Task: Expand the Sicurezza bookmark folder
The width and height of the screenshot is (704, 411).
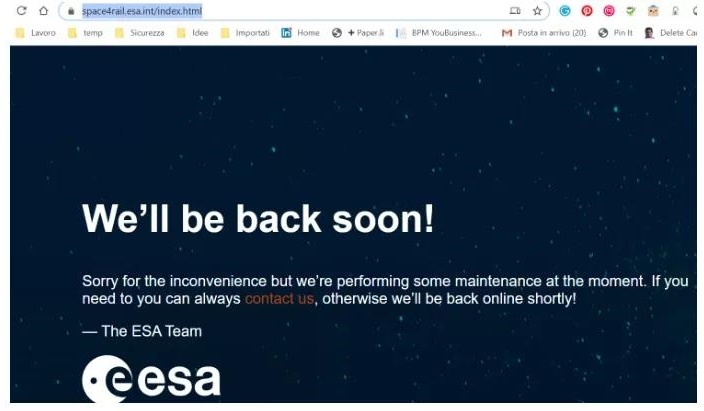Action: pyautogui.click(x=139, y=33)
